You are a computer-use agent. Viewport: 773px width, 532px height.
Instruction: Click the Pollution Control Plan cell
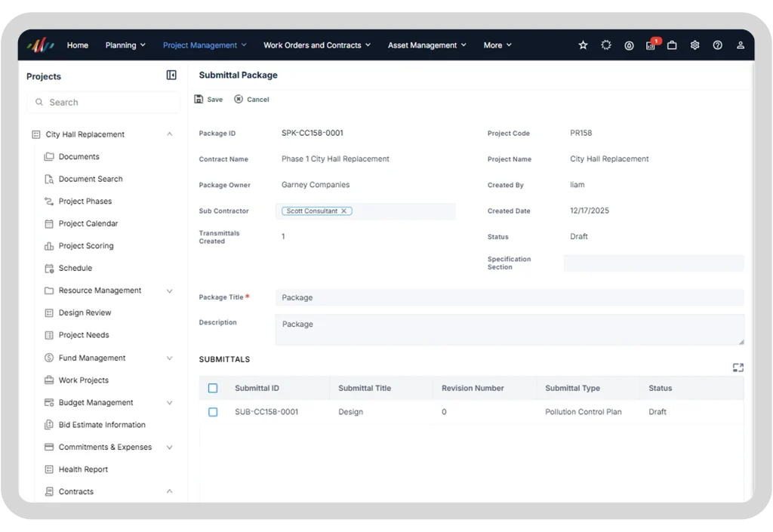tap(584, 412)
